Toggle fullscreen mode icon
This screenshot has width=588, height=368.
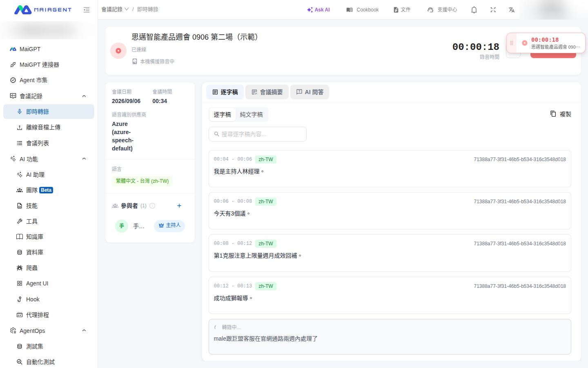point(493,10)
